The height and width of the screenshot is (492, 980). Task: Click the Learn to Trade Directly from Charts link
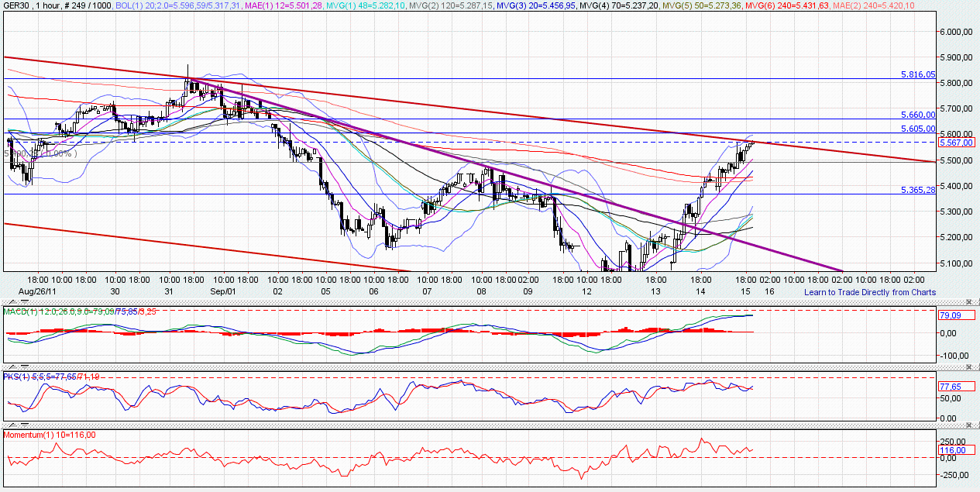869,292
